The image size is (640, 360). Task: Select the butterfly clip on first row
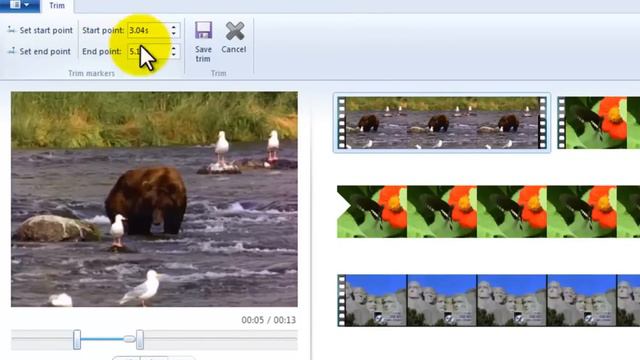(599, 123)
